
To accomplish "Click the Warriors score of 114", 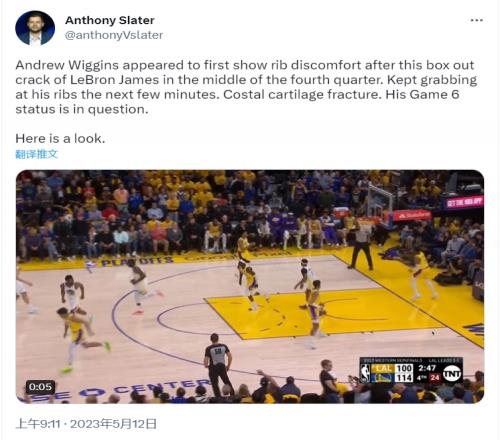I will click(404, 378).
